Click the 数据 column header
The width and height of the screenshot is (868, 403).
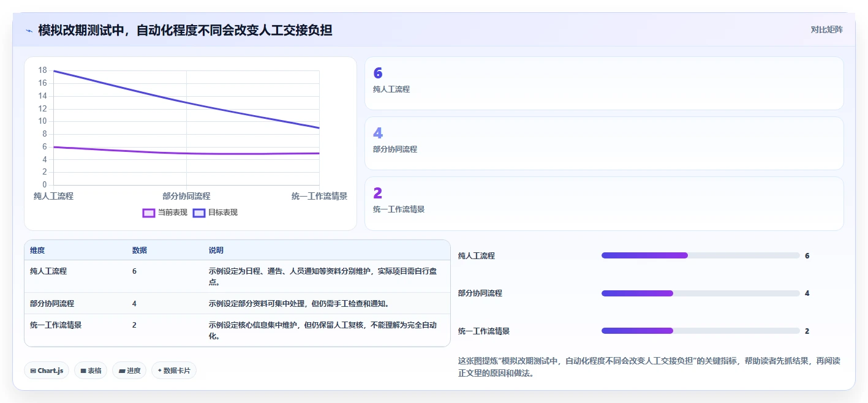click(x=140, y=250)
